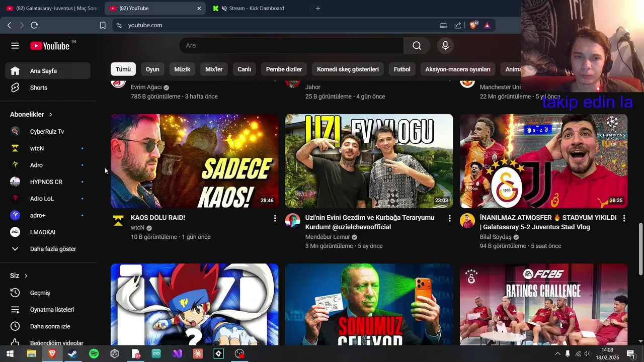Open a new browser tab with plus
This screenshot has height=362, width=644.
pyautogui.click(x=317, y=9)
